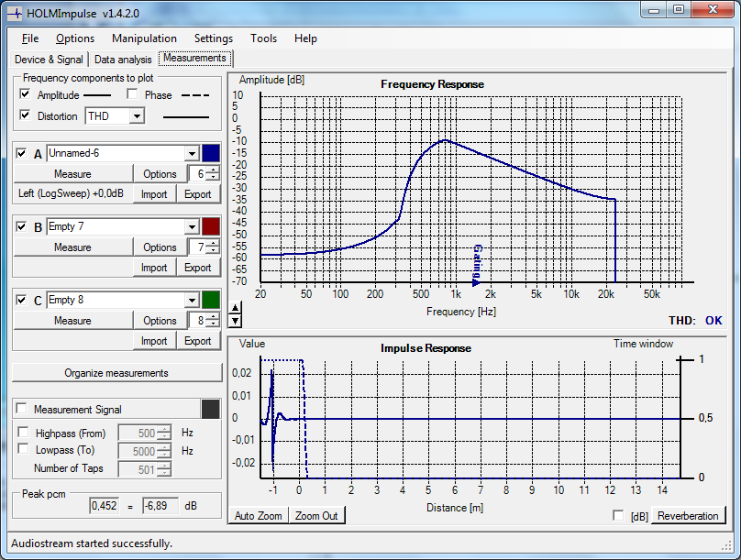Open the File menu
The height and width of the screenshot is (560, 741).
30,38
